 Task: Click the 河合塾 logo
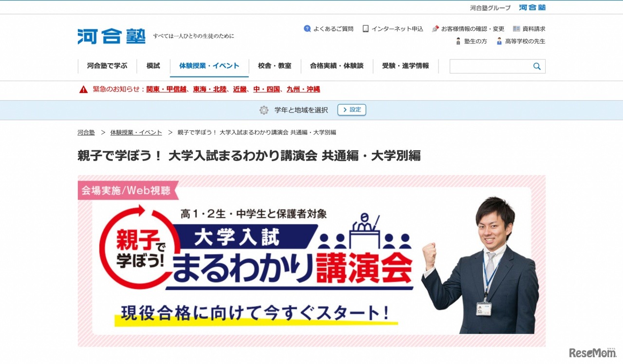click(111, 35)
